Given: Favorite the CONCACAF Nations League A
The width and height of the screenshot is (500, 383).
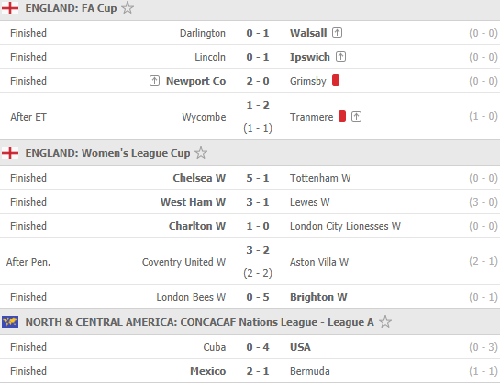Looking at the screenshot, I should pos(385,322).
